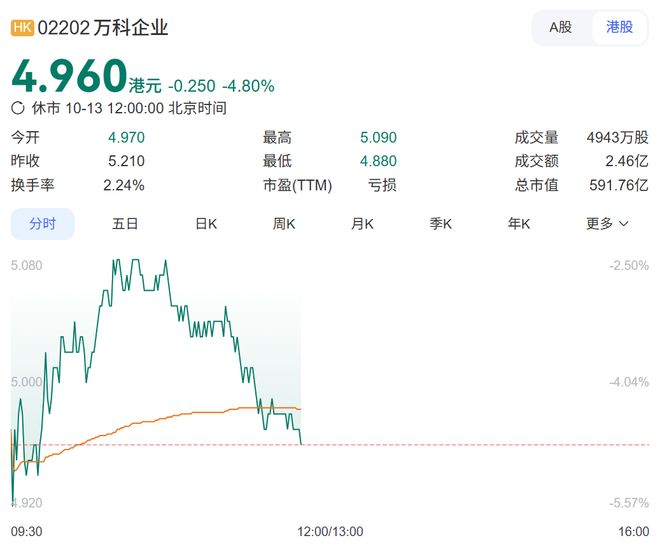The height and width of the screenshot is (552, 660).
Task: Select the 季K chart tab
Action: pos(441,224)
